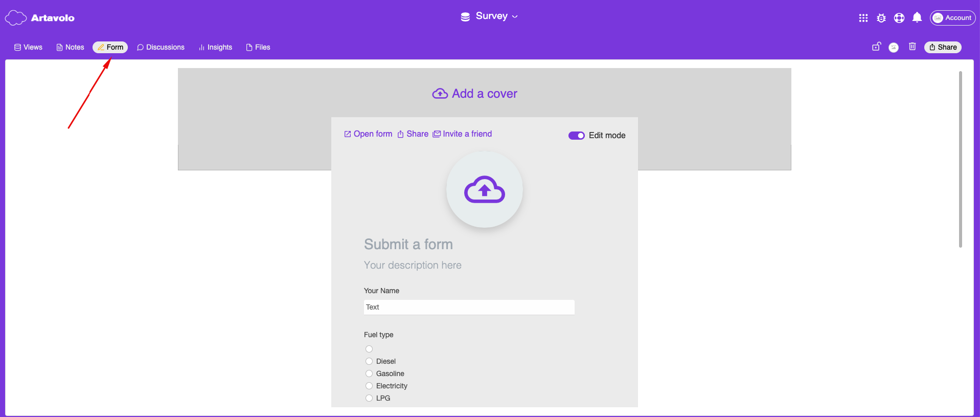Click the Your Name text field
The height and width of the screenshot is (417, 980).
coord(469,307)
